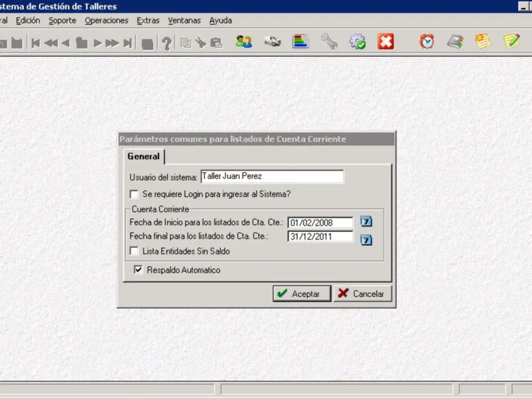Jump back several records with double-left arrow
Image resolution: width=532 pixels, height=399 pixels.
coord(51,43)
